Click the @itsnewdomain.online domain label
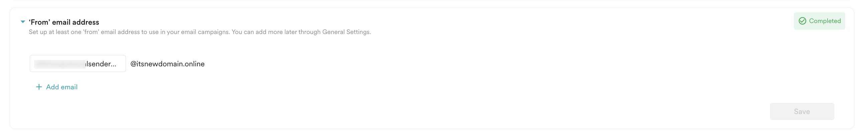This screenshot has height=134, width=868. (167, 64)
